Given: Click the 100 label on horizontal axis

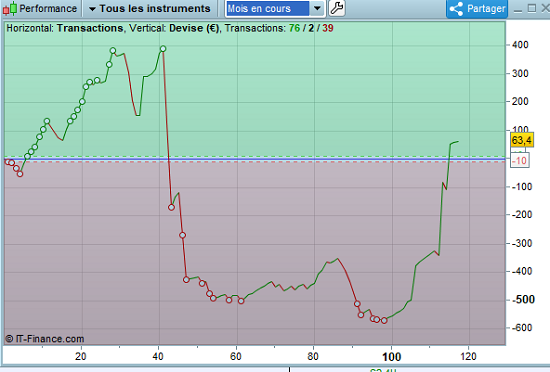Looking at the screenshot, I should click(391, 357).
